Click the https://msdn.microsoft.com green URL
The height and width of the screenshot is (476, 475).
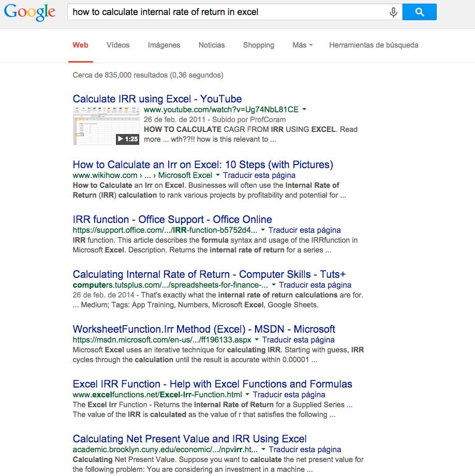pyautogui.click(x=162, y=340)
